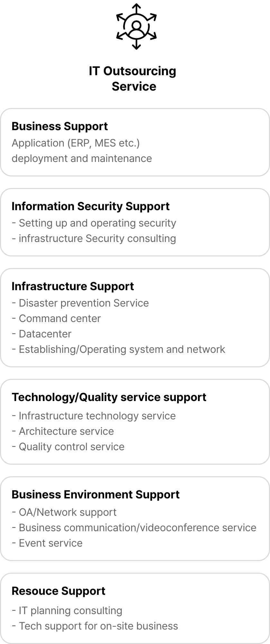
Task: Open the Information Security Support card
Action: (135, 222)
